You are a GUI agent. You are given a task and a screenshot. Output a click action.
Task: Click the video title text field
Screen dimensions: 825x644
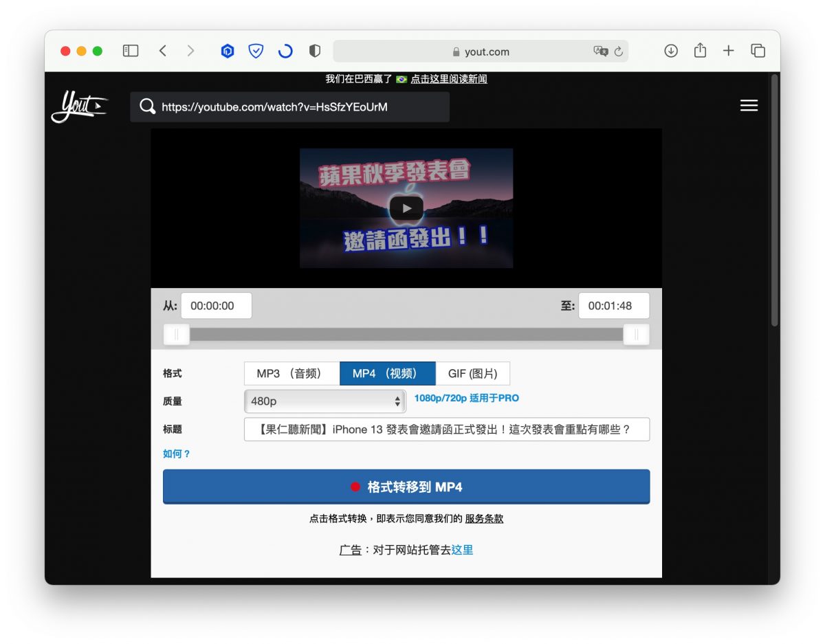[x=447, y=430]
